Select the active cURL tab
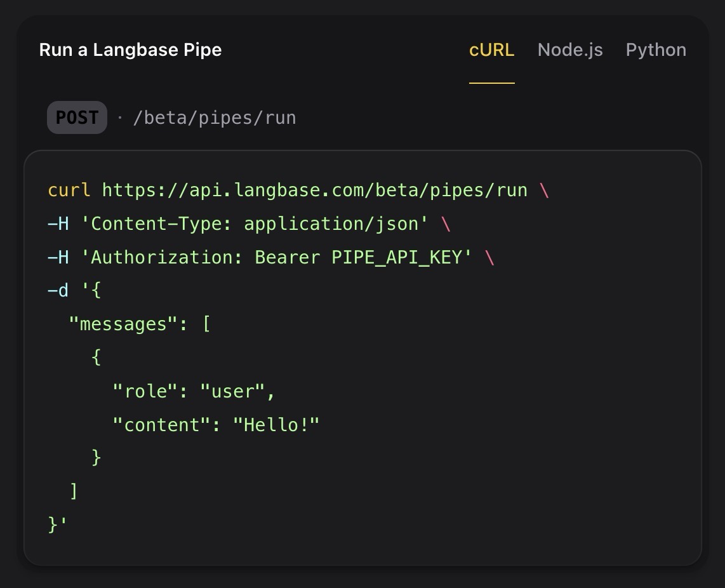 [x=491, y=50]
